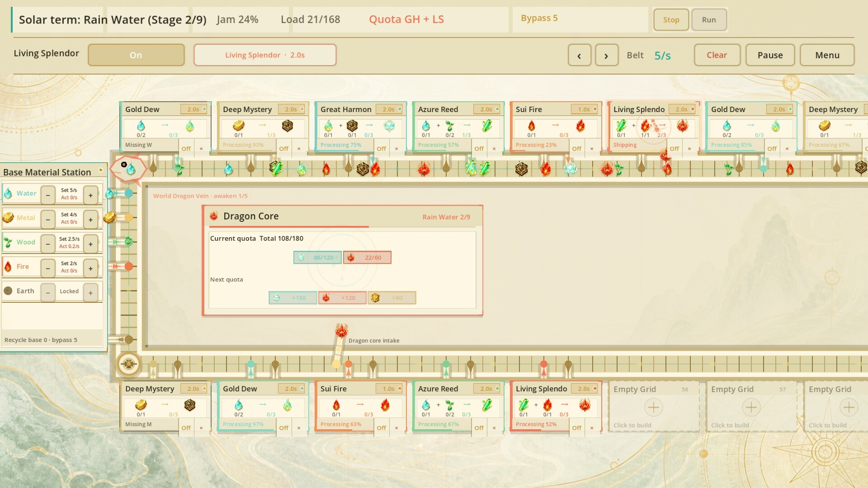Click next quota x180 crystal item
Viewport: 868px width, 488px height.
tap(292, 298)
